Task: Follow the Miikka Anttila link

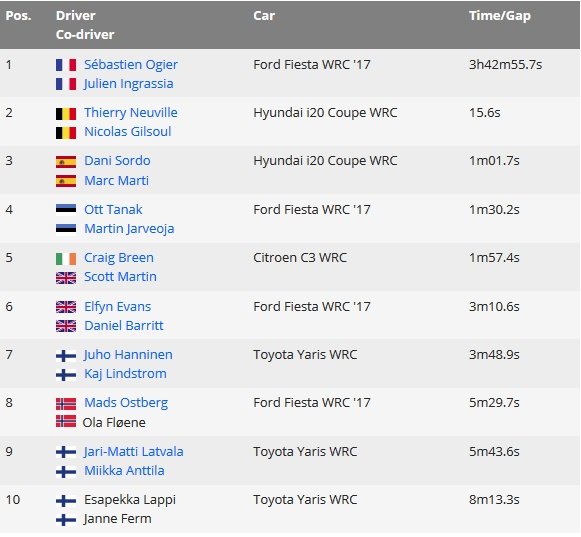Action: point(124,471)
